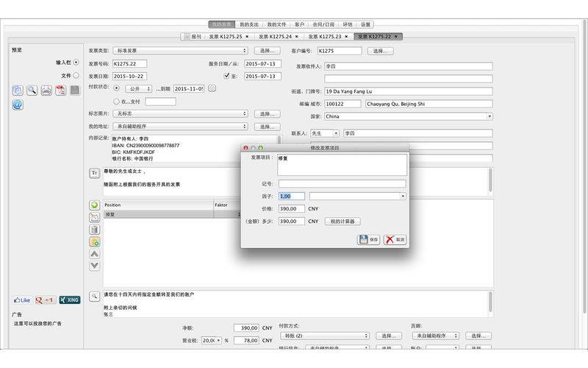Toggle the 至 service date checkbox
Screen dimensions: 588x368
coord(226,76)
